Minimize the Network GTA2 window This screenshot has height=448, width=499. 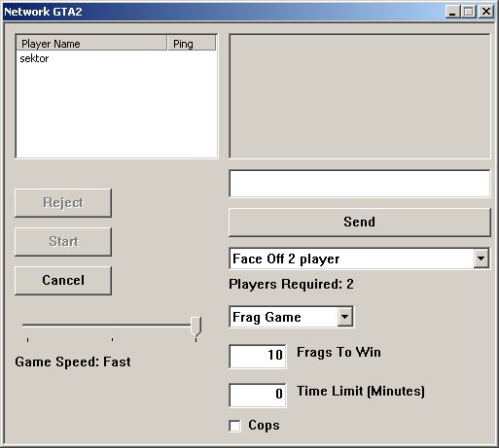(x=452, y=12)
